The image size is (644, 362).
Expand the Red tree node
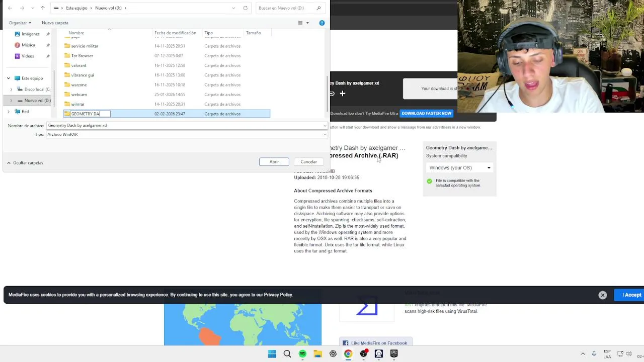click(9, 111)
